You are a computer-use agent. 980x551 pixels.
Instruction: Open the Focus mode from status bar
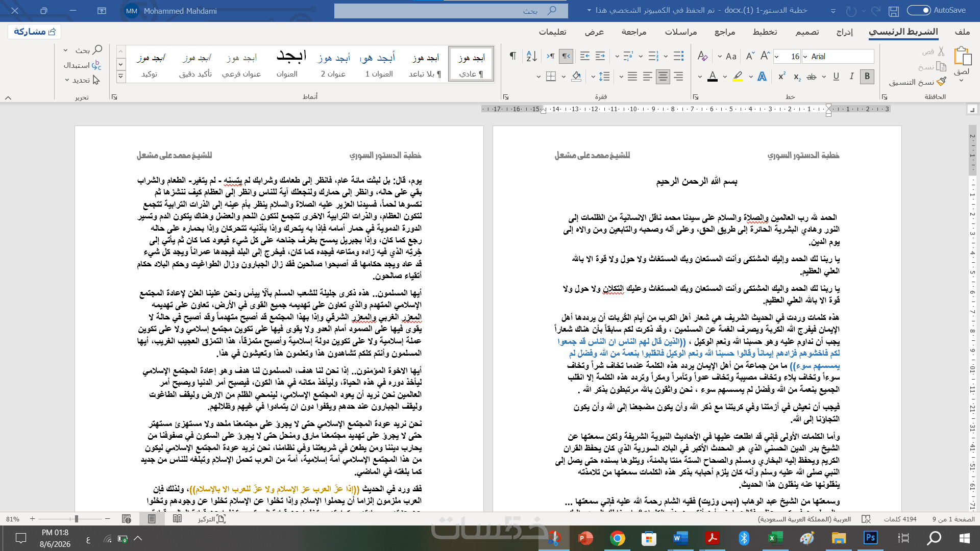coord(212,519)
